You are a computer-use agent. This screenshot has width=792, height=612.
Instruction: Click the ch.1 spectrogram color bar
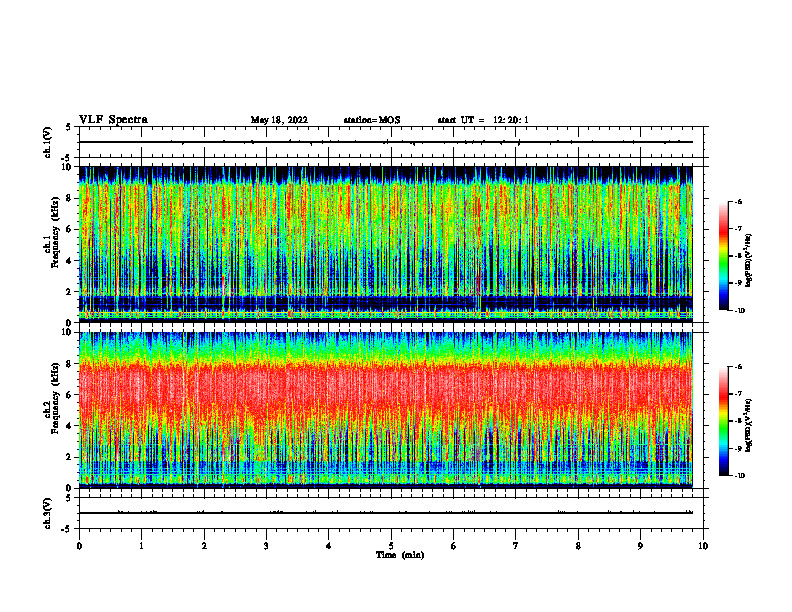(724, 256)
